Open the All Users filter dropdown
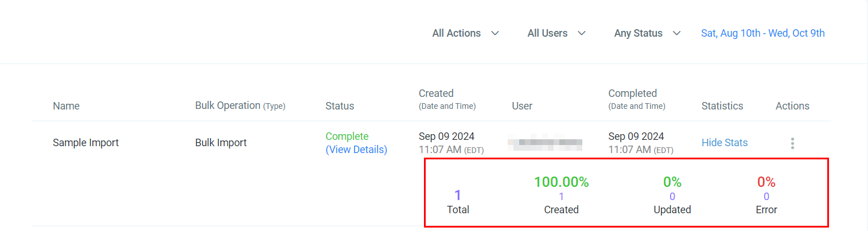This screenshot has height=231, width=868. pos(556,33)
